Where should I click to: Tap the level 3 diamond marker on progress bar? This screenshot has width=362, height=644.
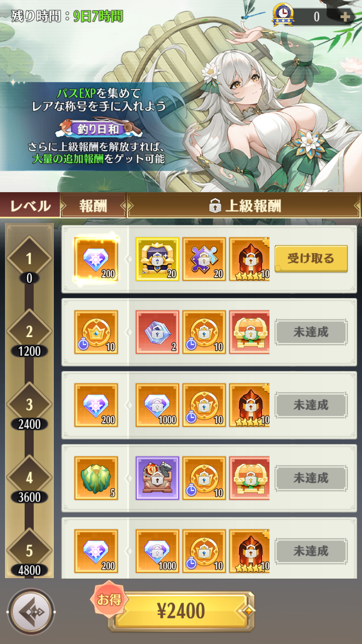29,404
